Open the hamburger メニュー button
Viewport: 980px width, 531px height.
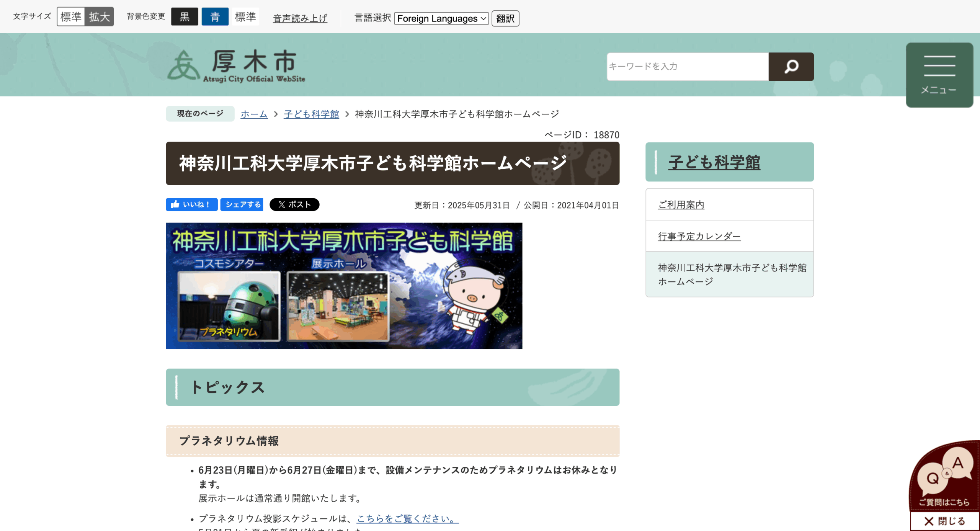click(x=939, y=75)
